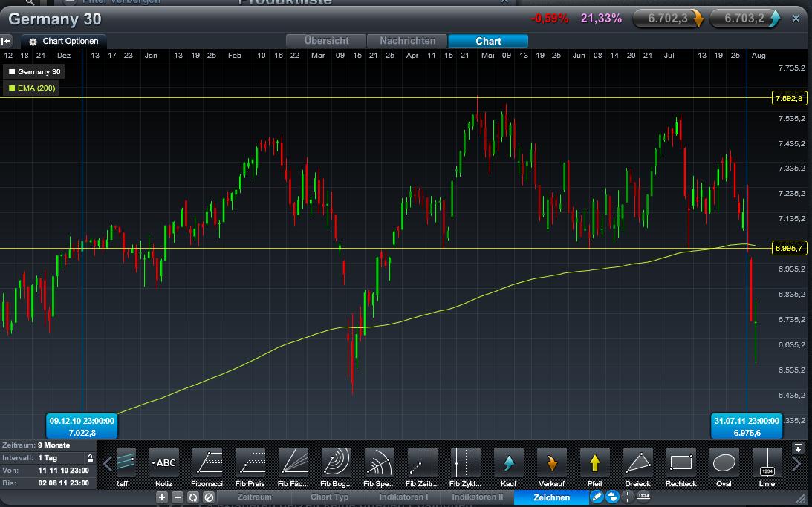Click the 6.995,7 horizontal line label
Screen dimensions: 812x507
[x=789, y=249]
